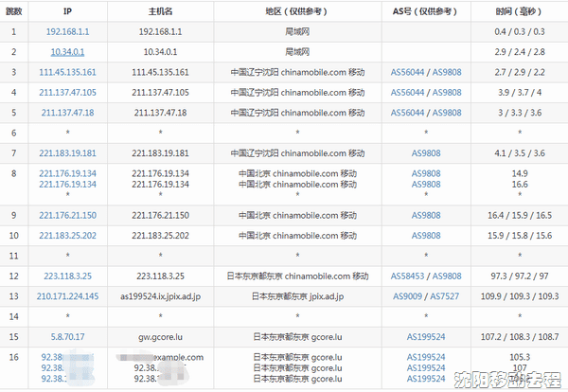
Task: Click IP link 221.176.21.150
Action: (x=67, y=216)
